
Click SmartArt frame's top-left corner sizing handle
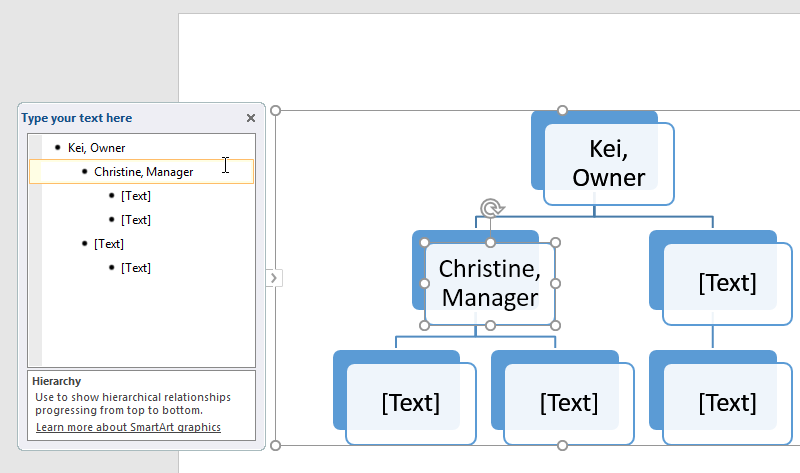click(x=276, y=111)
